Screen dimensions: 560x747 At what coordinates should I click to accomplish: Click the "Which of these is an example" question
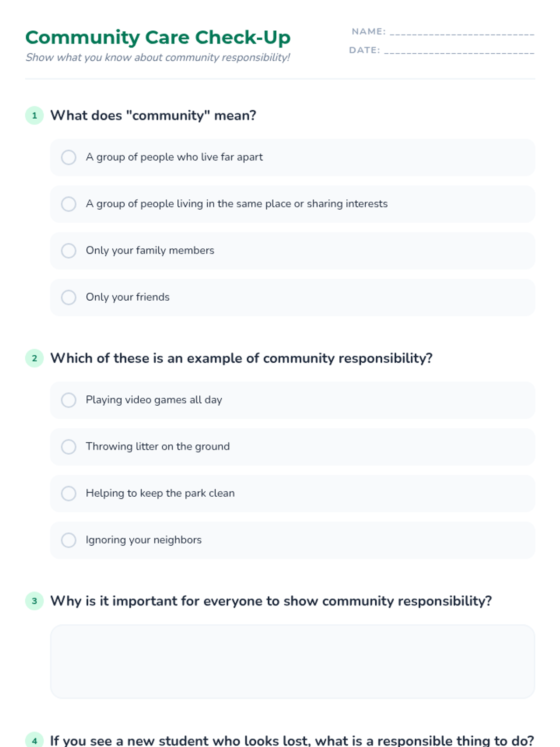pos(241,358)
